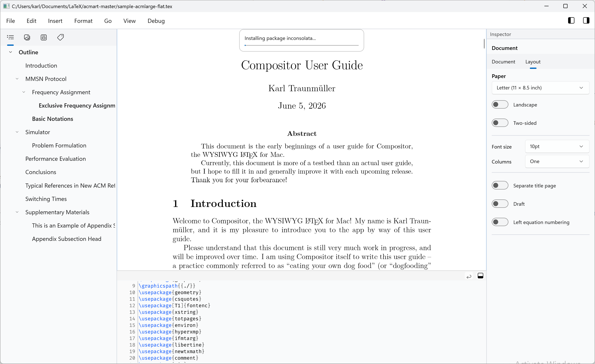Select Appendix Subsection Head outline item
Image resolution: width=595 pixels, height=364 pixels.
67,239
